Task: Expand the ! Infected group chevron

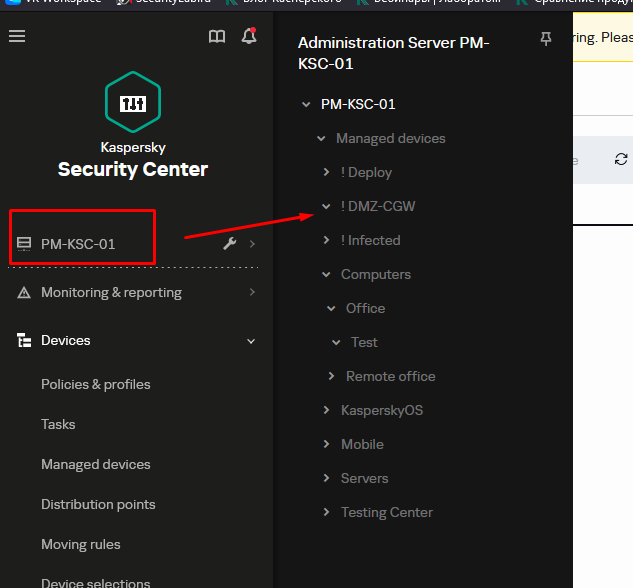Action: [326, 240]
